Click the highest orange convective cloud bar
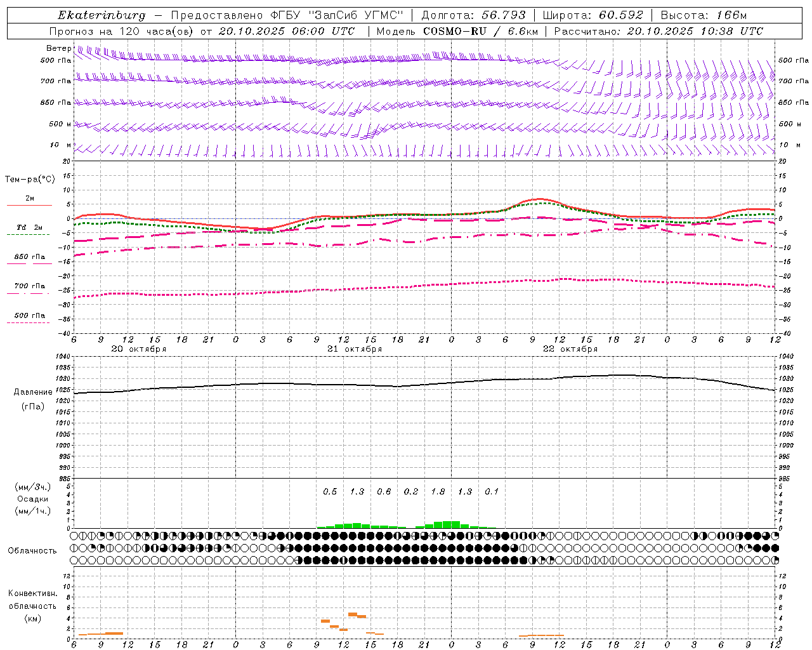Screen dimensions: 812x650 [x=353, y=614]
